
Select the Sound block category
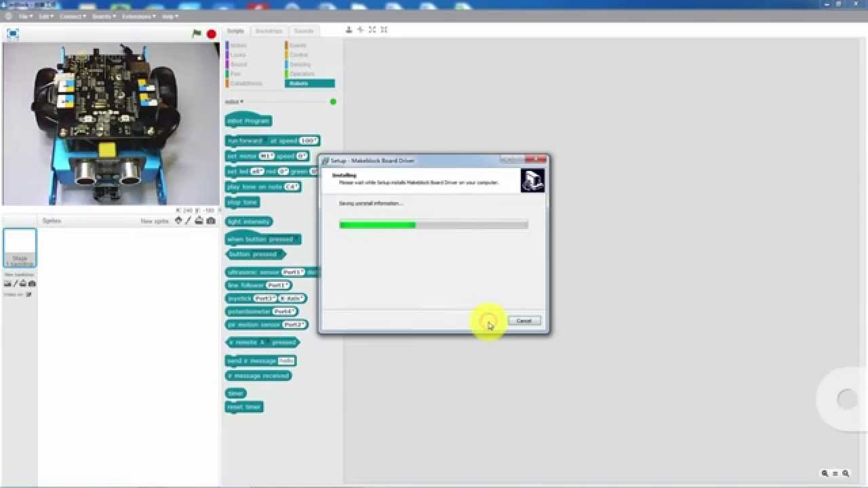[x=238, y=64]
